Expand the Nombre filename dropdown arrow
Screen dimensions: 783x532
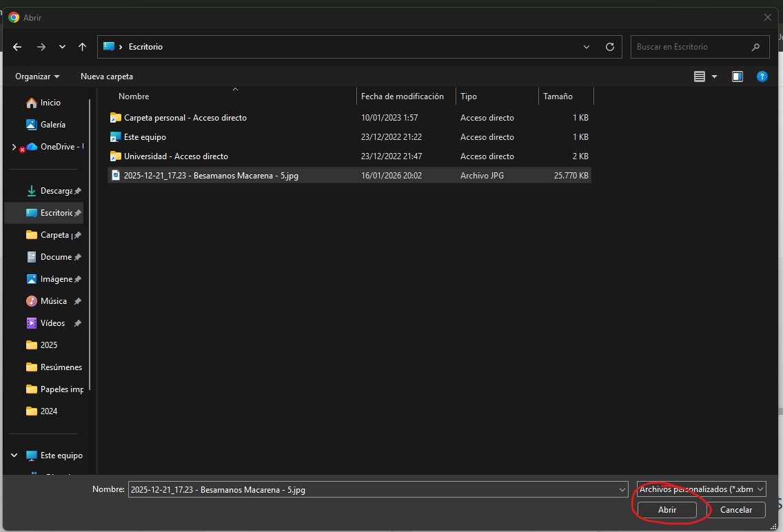(622, 489)
